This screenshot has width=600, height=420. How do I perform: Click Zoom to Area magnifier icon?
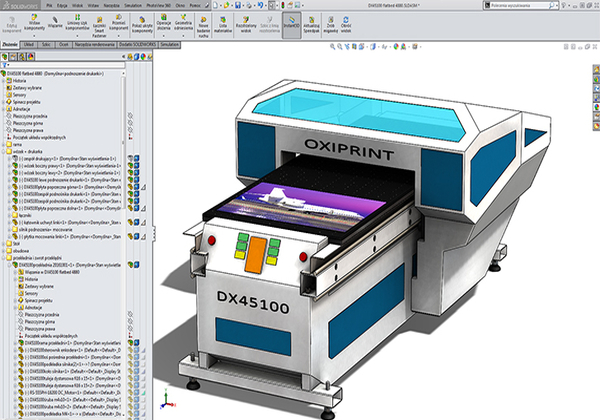pyautogui.click(x=340, y=47)
